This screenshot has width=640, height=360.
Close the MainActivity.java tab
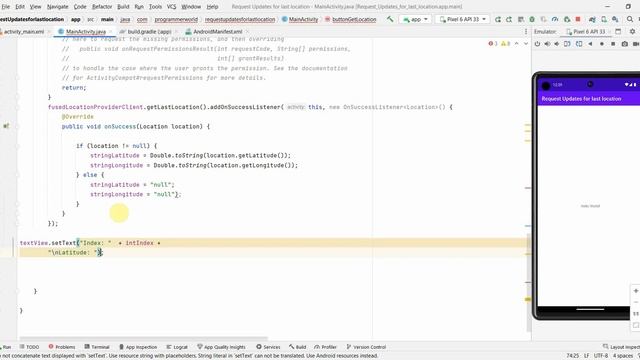click(x=111, y=31)
